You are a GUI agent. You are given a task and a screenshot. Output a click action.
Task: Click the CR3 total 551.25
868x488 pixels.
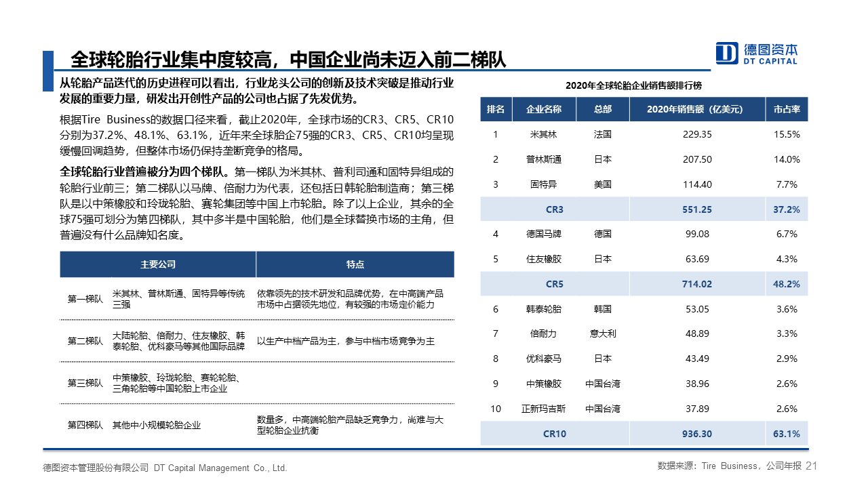click(x=698, y=209)
